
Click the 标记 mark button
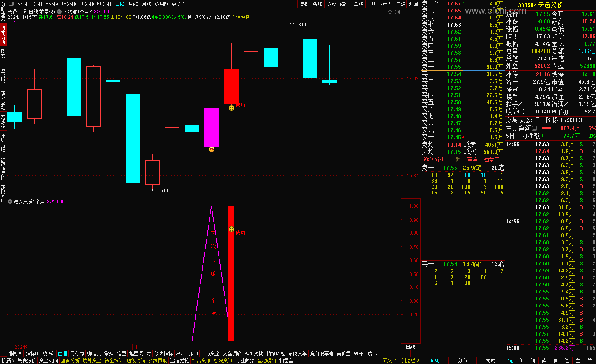386,4
